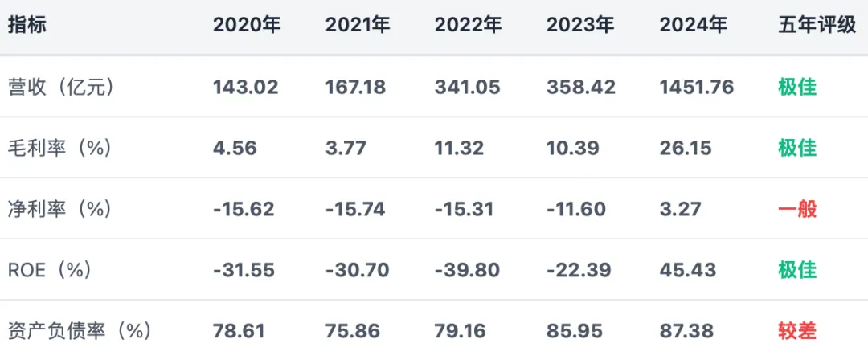Select the 2023 debt ratio value 85.95
Screen dimensions: 868x360
pos(574,331)
